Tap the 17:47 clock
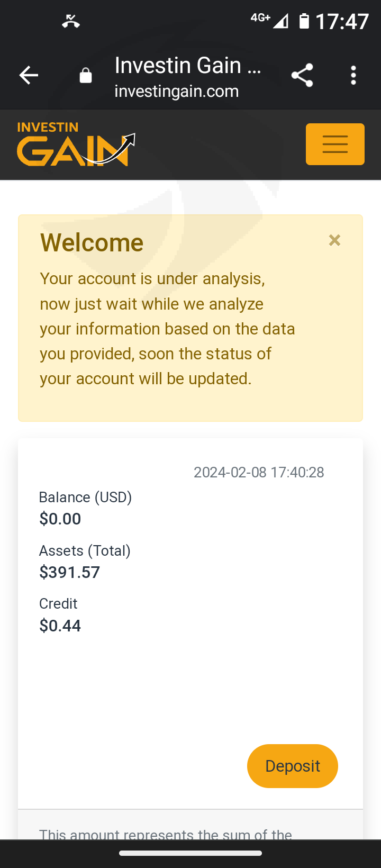The image size is (381, 868). (x=342, y=22)
